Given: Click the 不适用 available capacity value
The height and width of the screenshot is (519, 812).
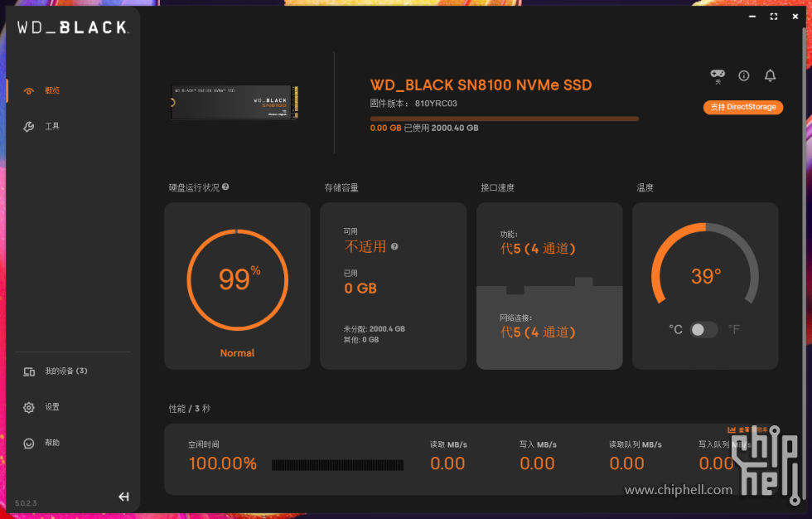Looking at the screenshot, I should (365, 246).
